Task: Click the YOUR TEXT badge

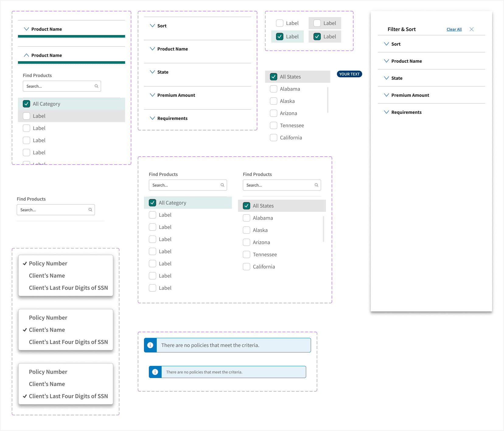Action: click(349, 74)
